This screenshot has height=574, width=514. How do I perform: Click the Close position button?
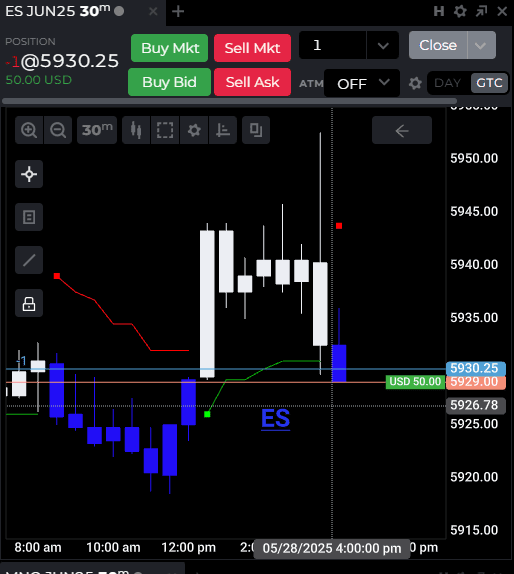click(x=438, y=45)
